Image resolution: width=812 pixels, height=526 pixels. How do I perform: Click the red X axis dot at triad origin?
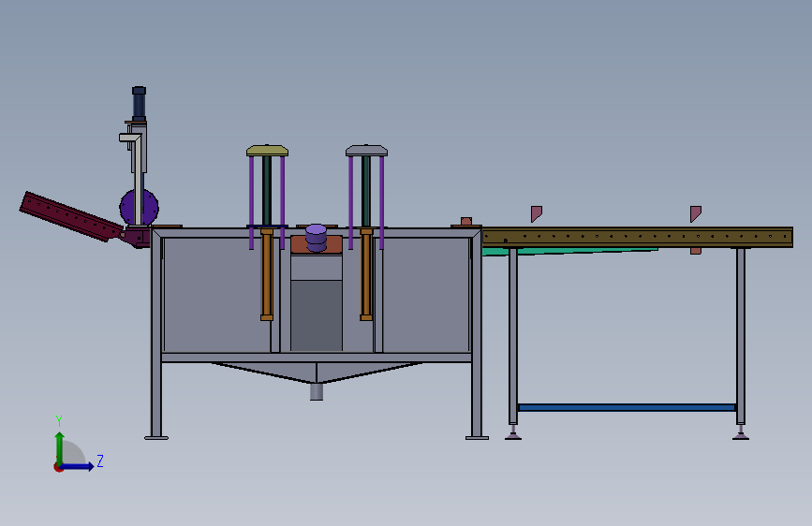[x=58, y=467]
